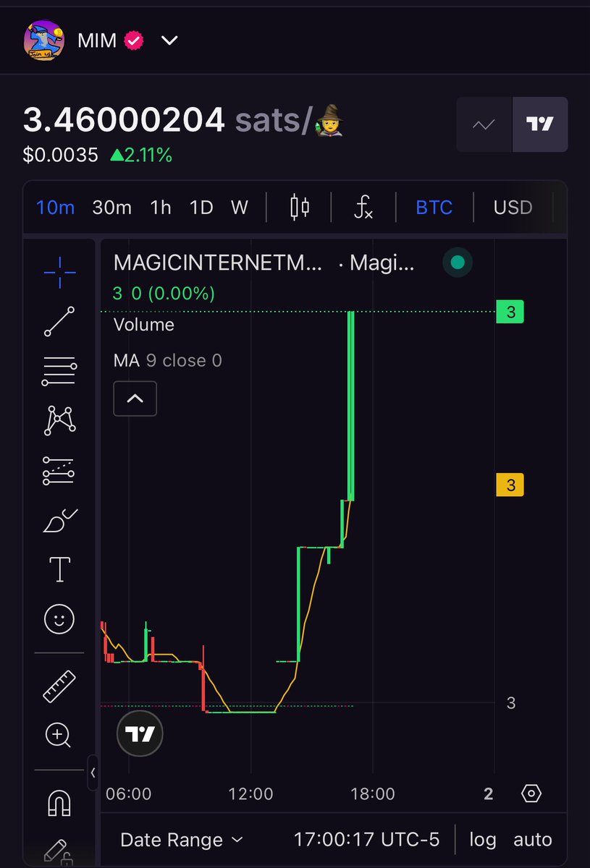Select the forecasting and measurement tool

pos(59,470)
